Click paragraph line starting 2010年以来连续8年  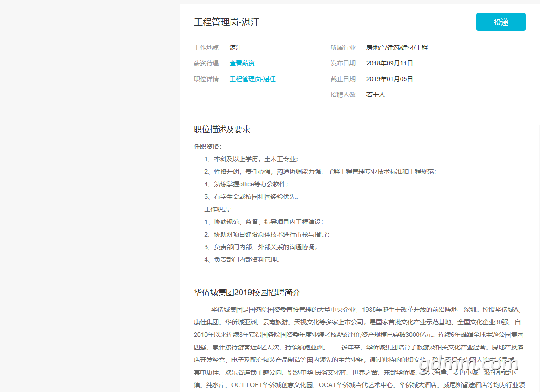[x=359, y=335]
